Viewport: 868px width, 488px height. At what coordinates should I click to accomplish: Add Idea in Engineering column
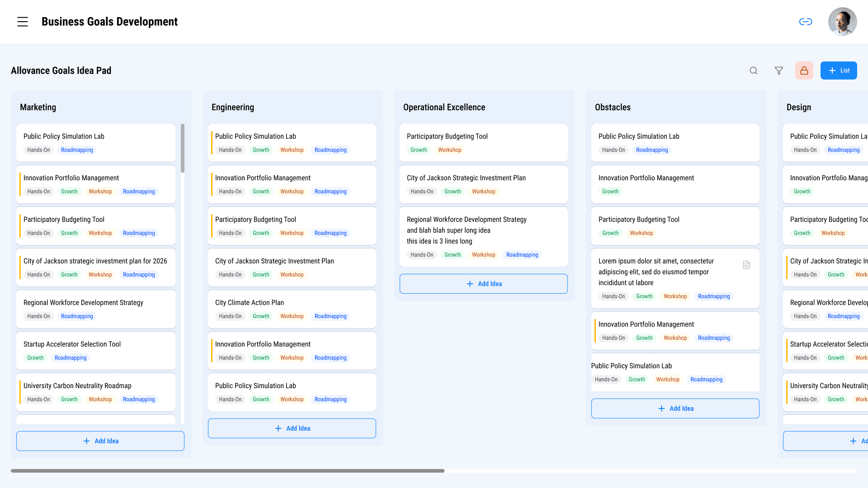292,428
